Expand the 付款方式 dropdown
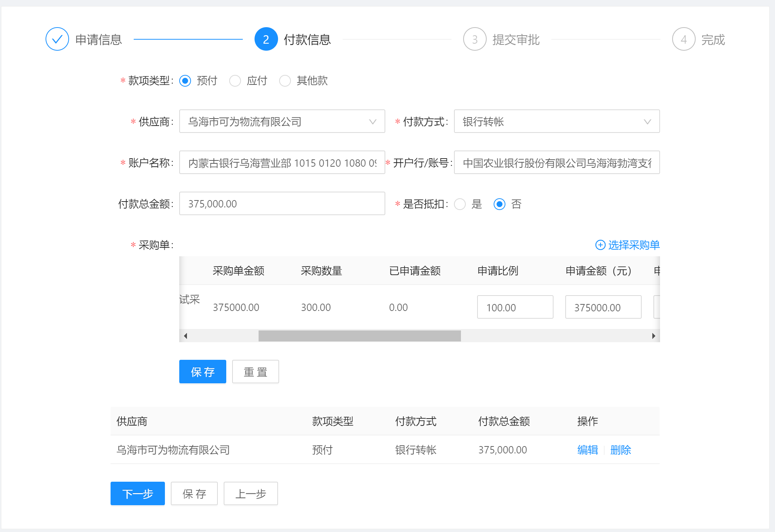Viewport: 775px width, 532px height. click(x=556, y=122)
